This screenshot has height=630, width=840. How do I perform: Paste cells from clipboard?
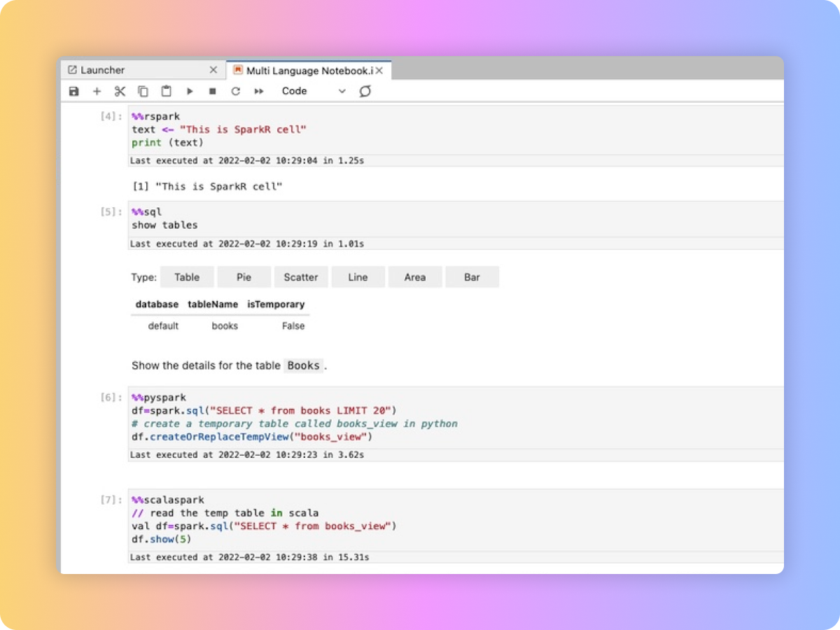(x=166, y=91)
